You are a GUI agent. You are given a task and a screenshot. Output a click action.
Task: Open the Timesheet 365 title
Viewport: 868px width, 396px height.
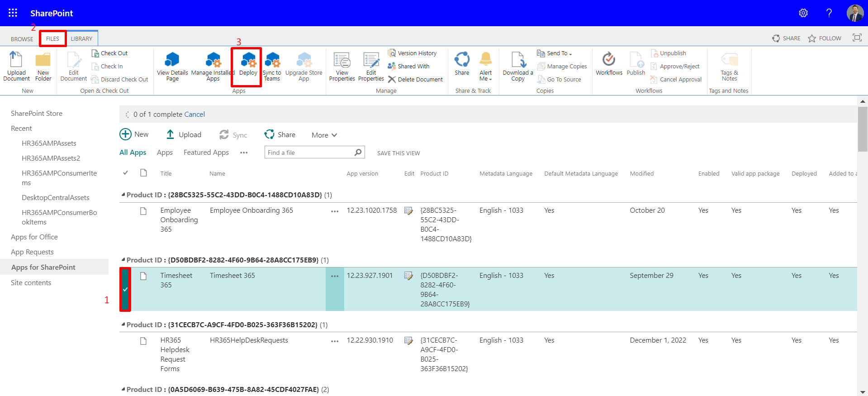click(176, 280)
